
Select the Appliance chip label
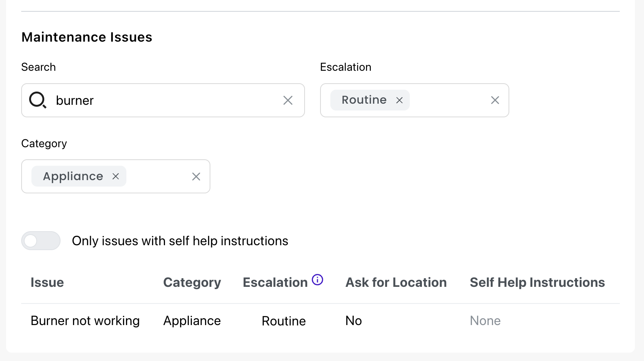click(x=73, y=176)
